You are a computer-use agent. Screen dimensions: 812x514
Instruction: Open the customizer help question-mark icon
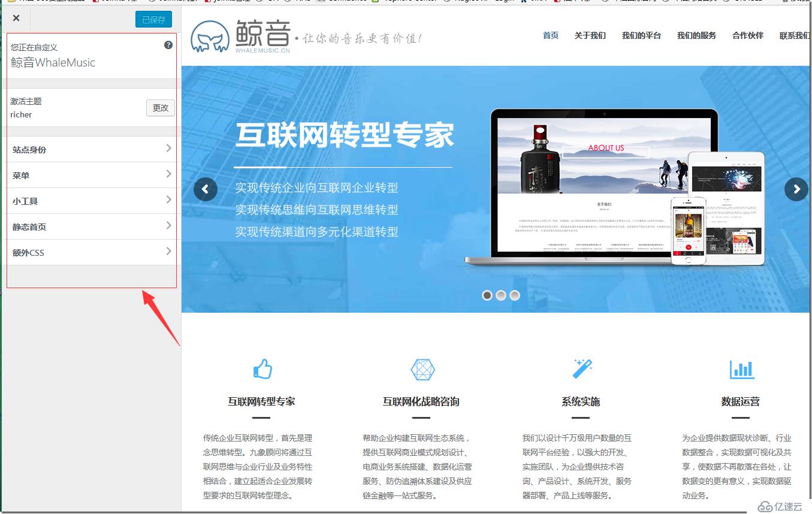click(x=168, y=45)
